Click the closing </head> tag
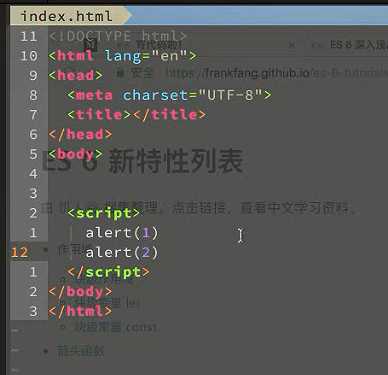This screenshot has width=388, height=375. tap(80, 134)
